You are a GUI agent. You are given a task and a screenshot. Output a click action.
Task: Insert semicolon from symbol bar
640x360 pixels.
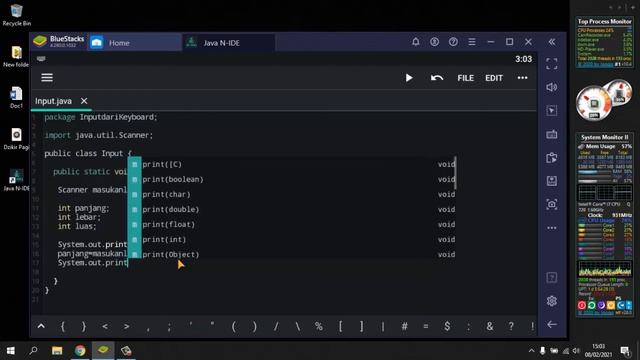[169, 327]
